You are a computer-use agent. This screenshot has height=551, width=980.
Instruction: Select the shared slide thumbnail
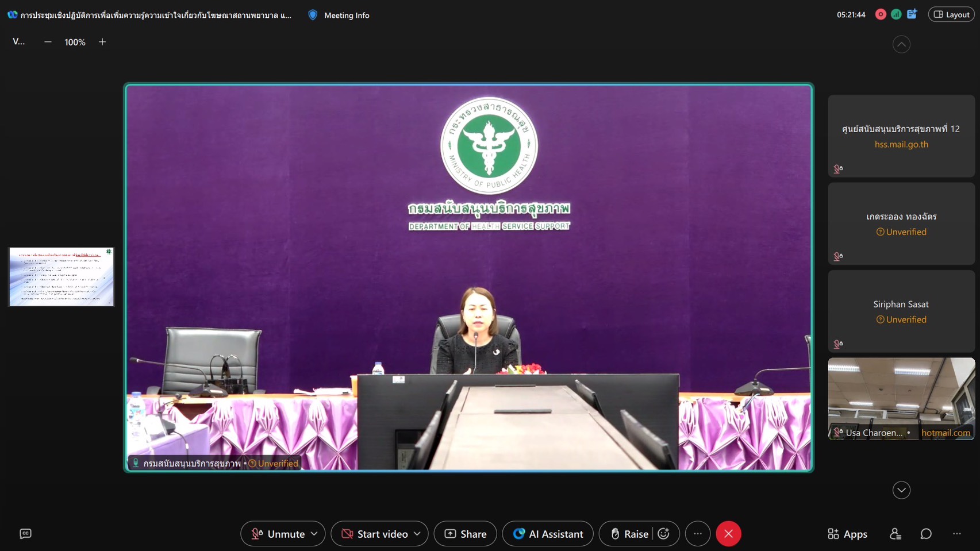coord(62,276)
